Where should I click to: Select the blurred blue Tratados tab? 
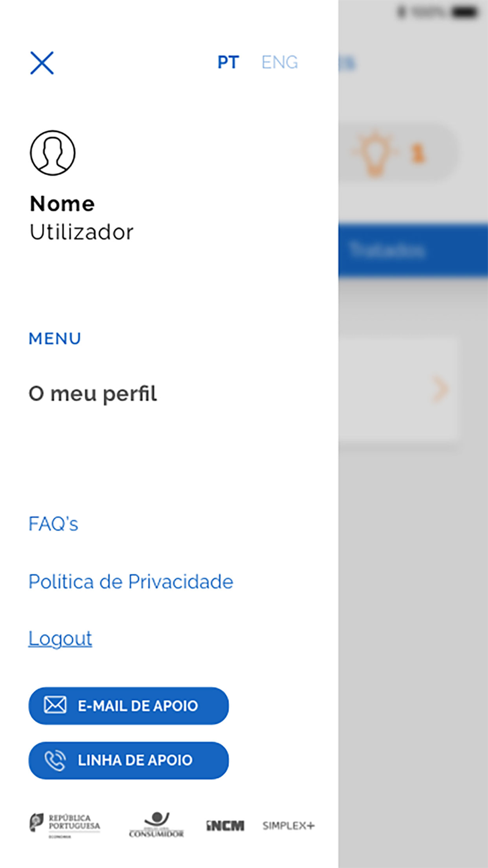click(387, 250)
